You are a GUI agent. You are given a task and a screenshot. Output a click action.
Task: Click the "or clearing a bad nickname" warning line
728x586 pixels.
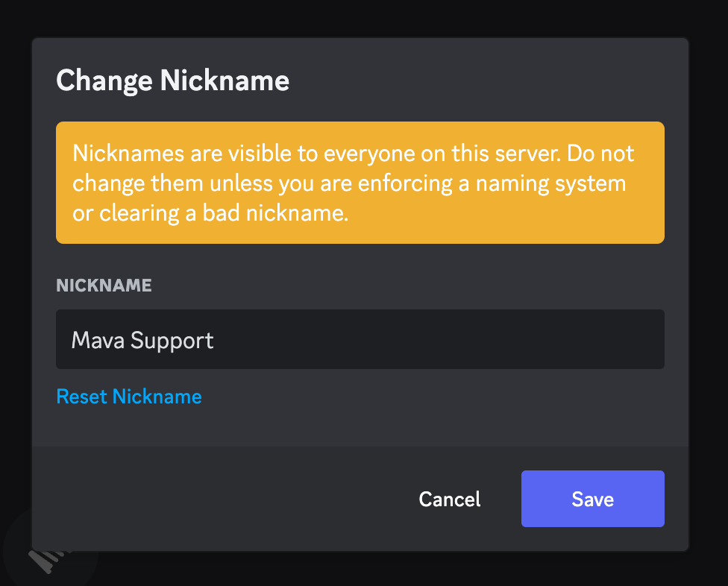click(x=210, y=213)
